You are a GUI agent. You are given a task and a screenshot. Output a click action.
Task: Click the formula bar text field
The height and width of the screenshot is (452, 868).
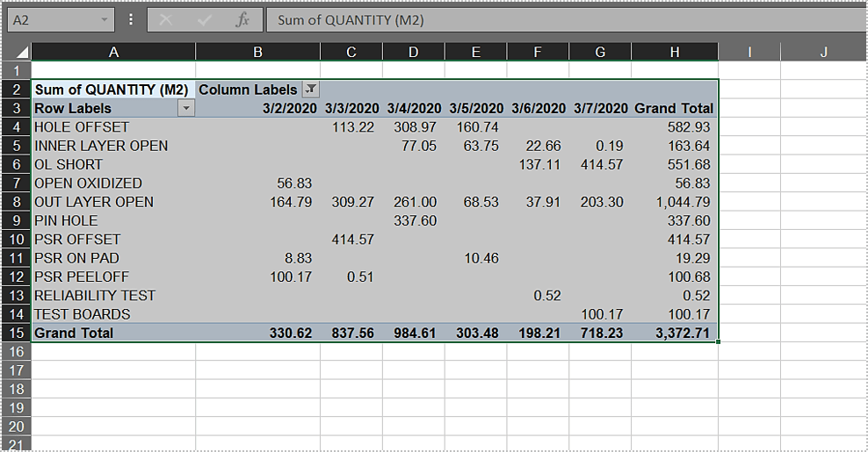[562, 20]
